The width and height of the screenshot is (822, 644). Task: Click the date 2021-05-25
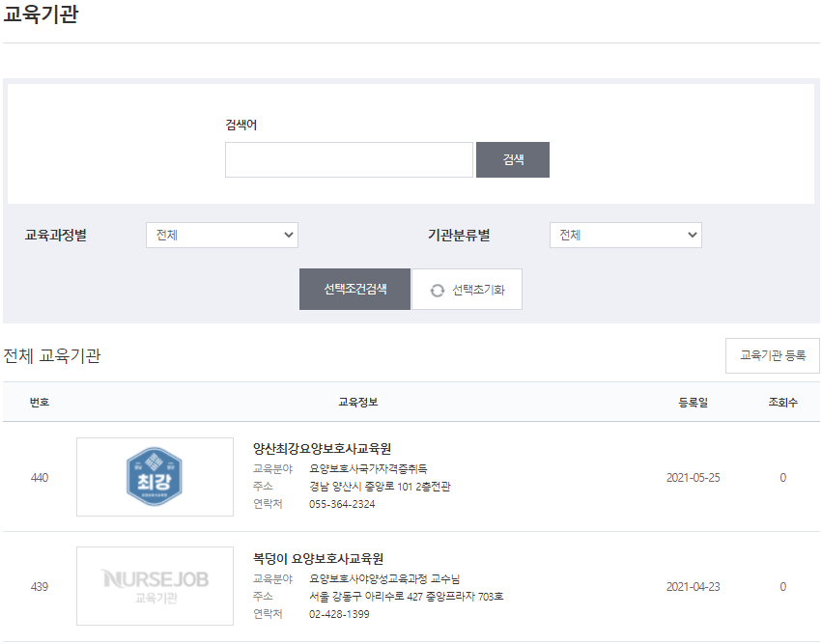(693, 478)
